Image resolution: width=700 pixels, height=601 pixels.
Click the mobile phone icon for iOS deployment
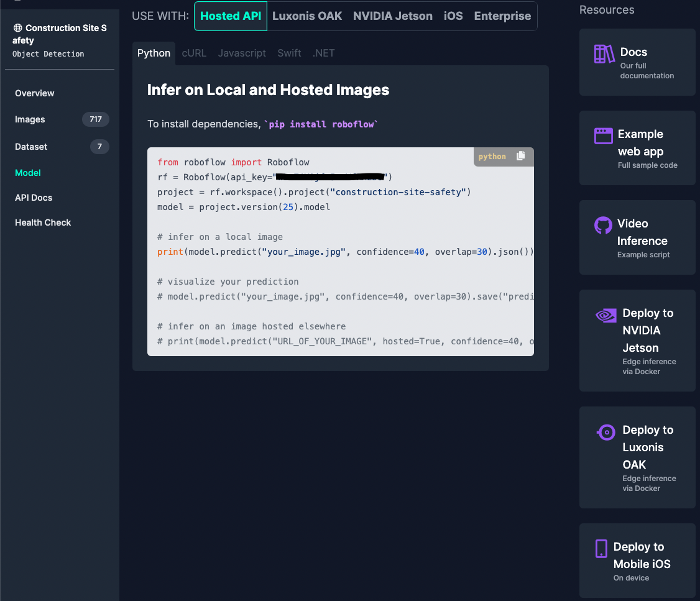[x=601, y=548]
